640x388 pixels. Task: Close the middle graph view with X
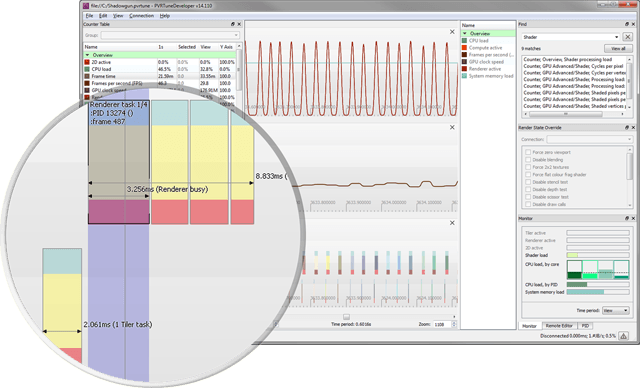[x=452, y=127]
